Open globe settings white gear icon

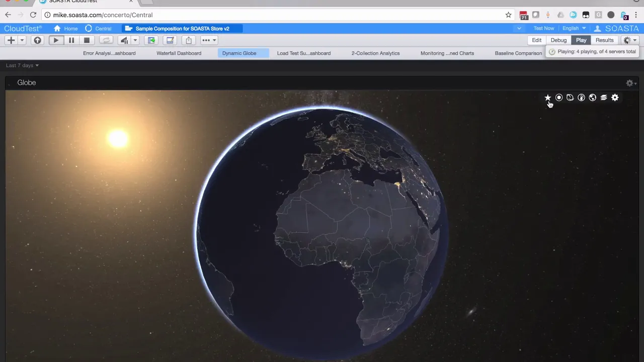coord(615,98)
